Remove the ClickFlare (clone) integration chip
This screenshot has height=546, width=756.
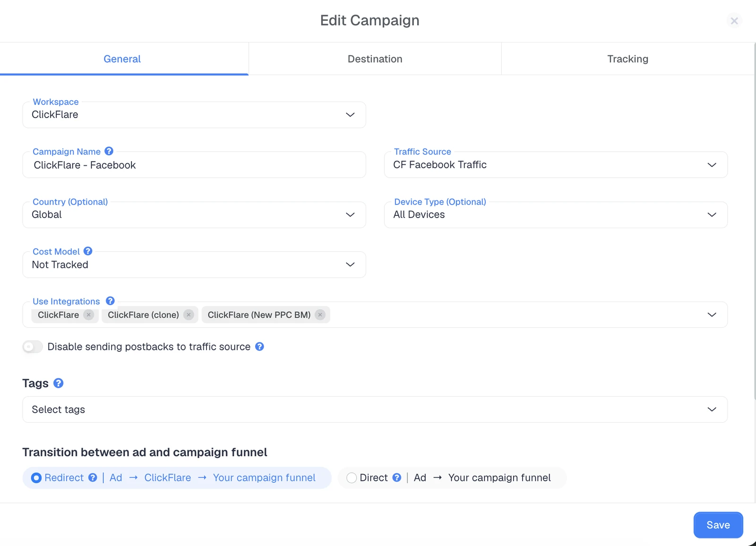189,315
